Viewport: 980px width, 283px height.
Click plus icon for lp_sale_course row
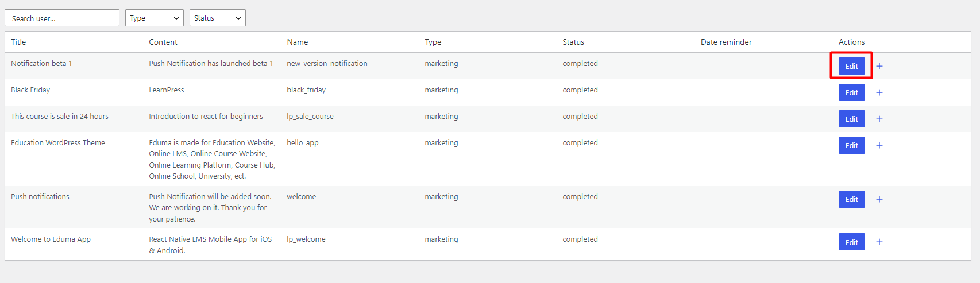879,119
